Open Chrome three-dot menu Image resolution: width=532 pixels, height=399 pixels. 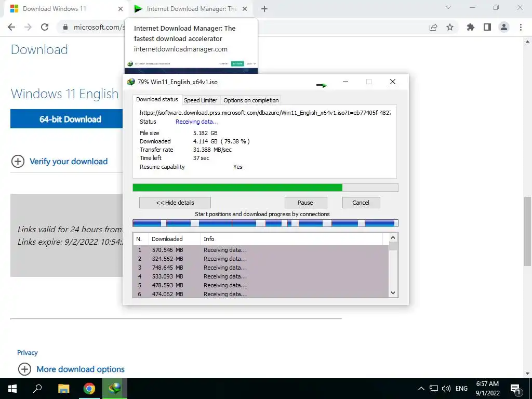click(521, 27)
